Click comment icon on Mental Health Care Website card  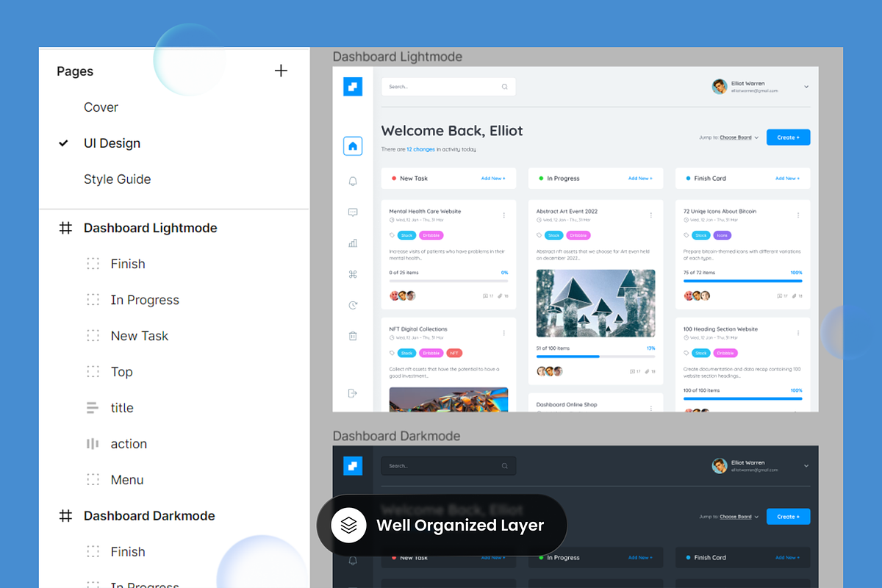[x=485, y=295]
